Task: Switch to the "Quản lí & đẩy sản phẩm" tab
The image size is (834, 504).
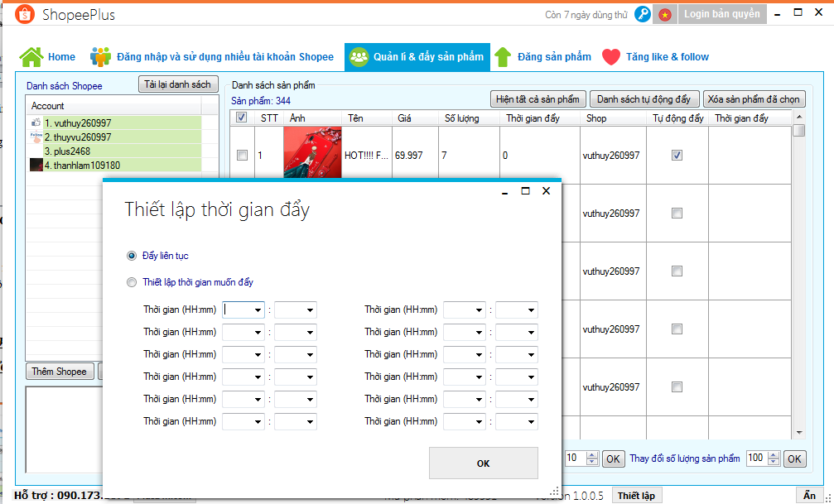Action: [417, 57]
